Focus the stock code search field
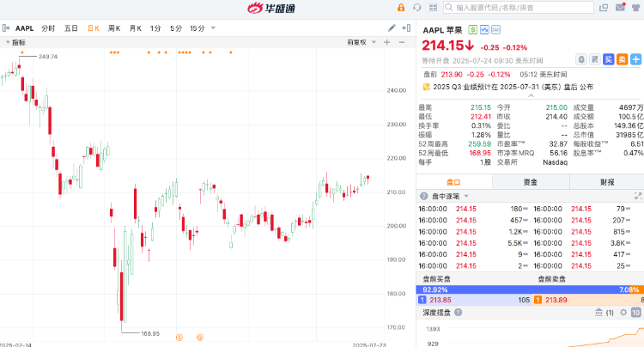644x347 pixels. [519, 8]
